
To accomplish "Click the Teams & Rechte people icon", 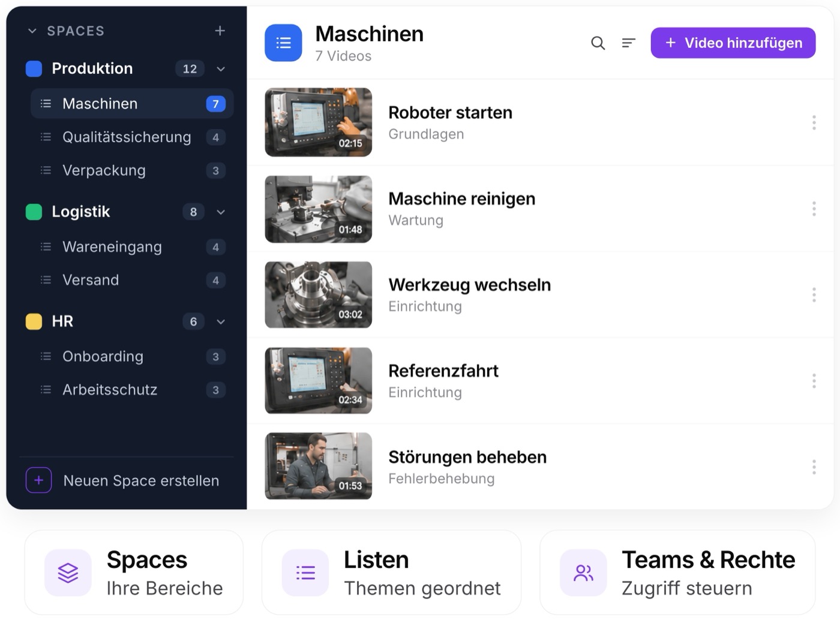I will click(583, 573).
